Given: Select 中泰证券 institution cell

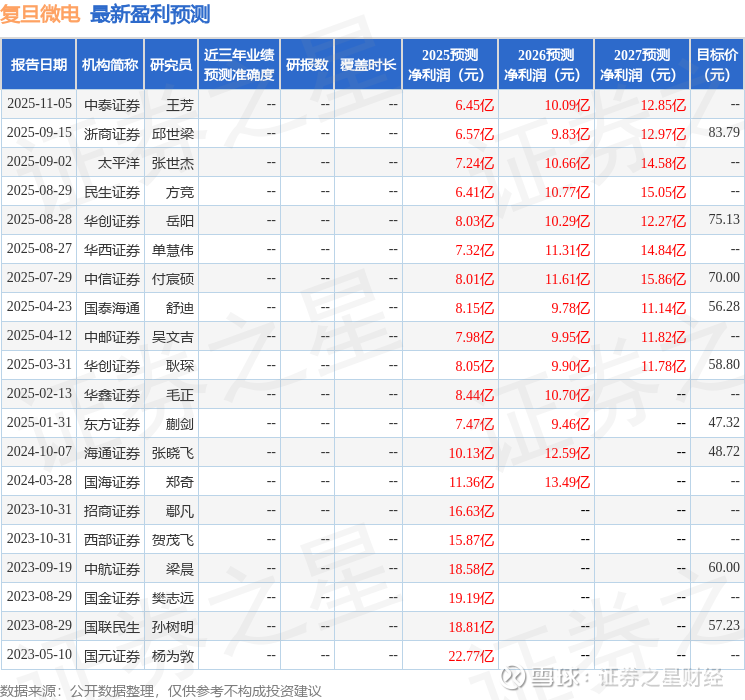Looking at the screenshot, I should (112, 105).
